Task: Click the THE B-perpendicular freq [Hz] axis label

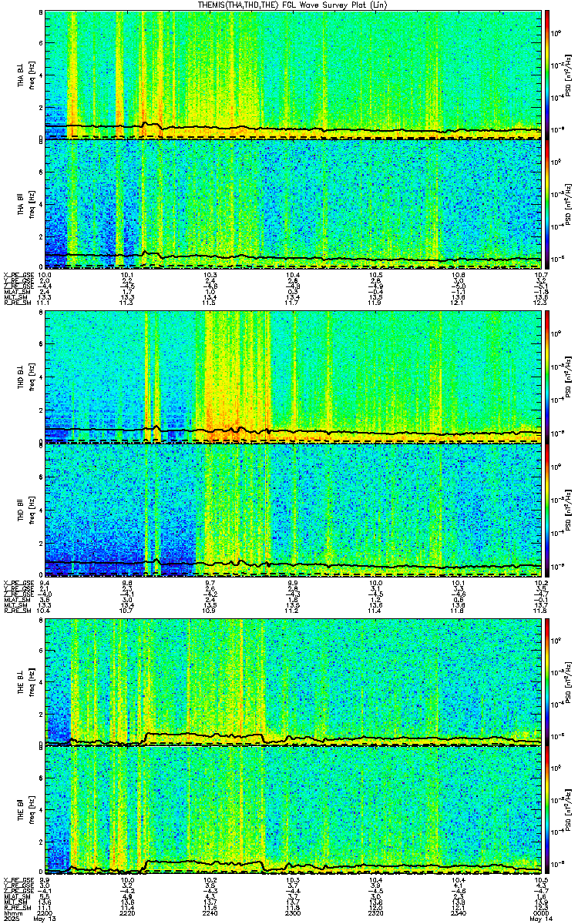Action: point(31,682)
